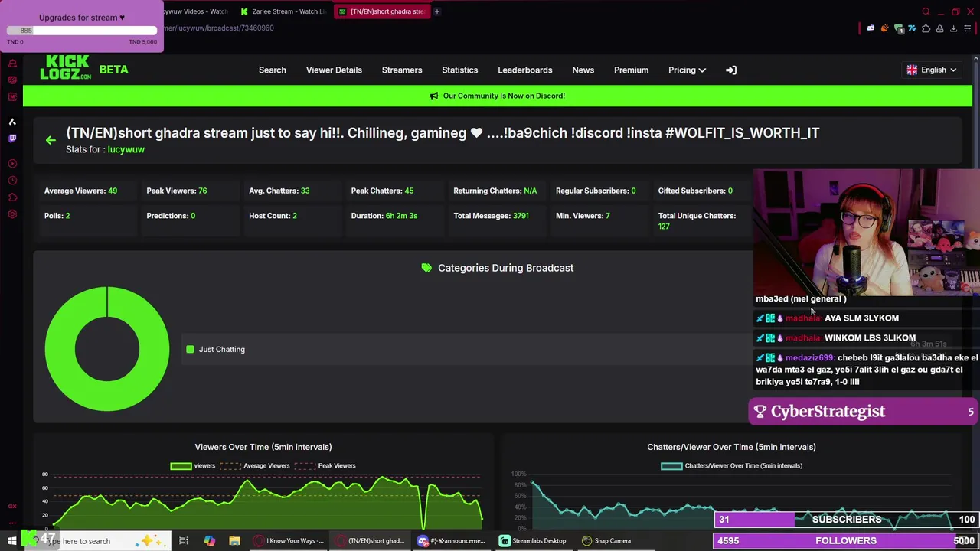The width and height of the screenshot is (980, 551).
Task: Toggle the viewers series legend
Action: (193, 465)
